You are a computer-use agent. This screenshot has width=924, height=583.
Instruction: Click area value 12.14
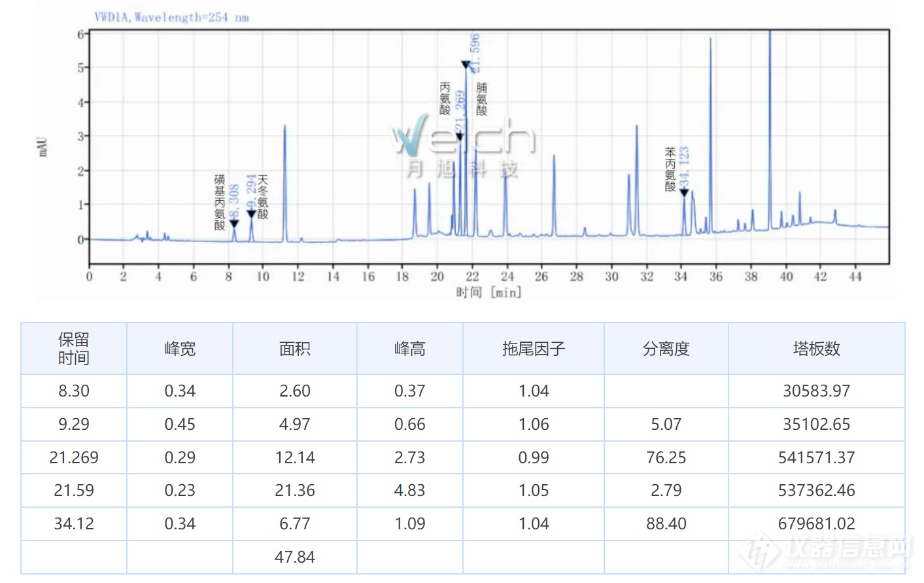tap(295, 457)
